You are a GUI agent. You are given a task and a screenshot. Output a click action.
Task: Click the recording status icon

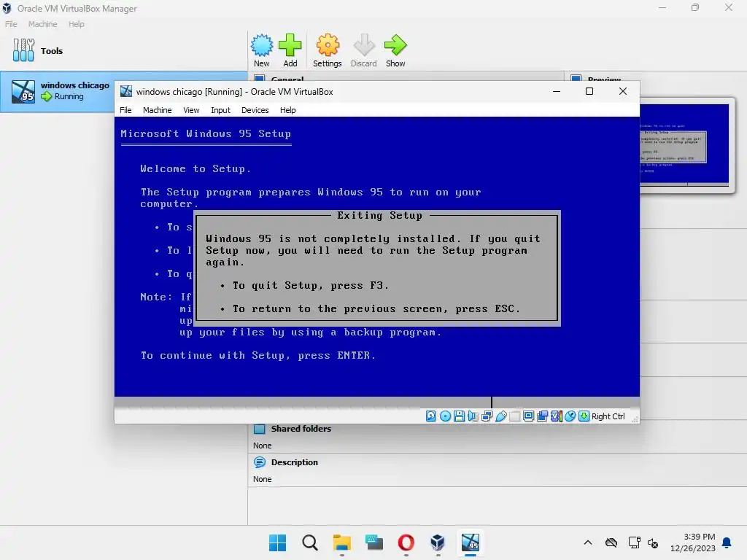[542, 416]
